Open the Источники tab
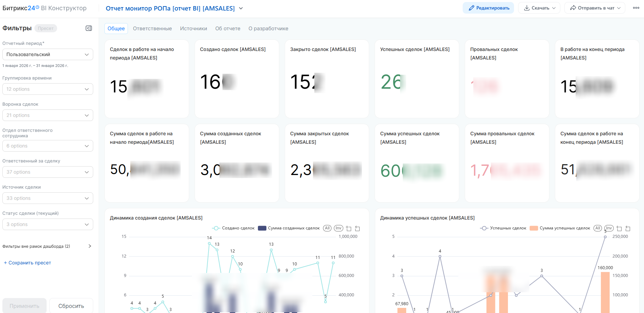644x313 pixels. coord(193,29)
